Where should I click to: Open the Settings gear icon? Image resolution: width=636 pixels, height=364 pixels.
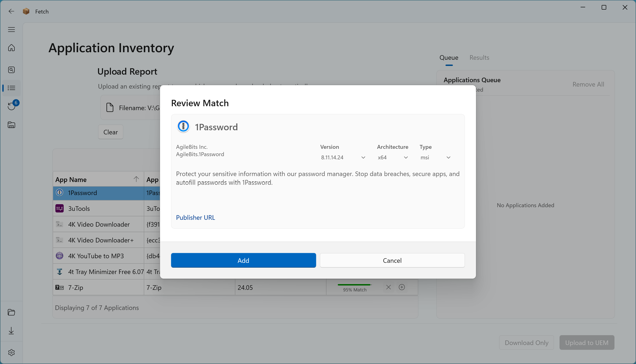(11, 353)
